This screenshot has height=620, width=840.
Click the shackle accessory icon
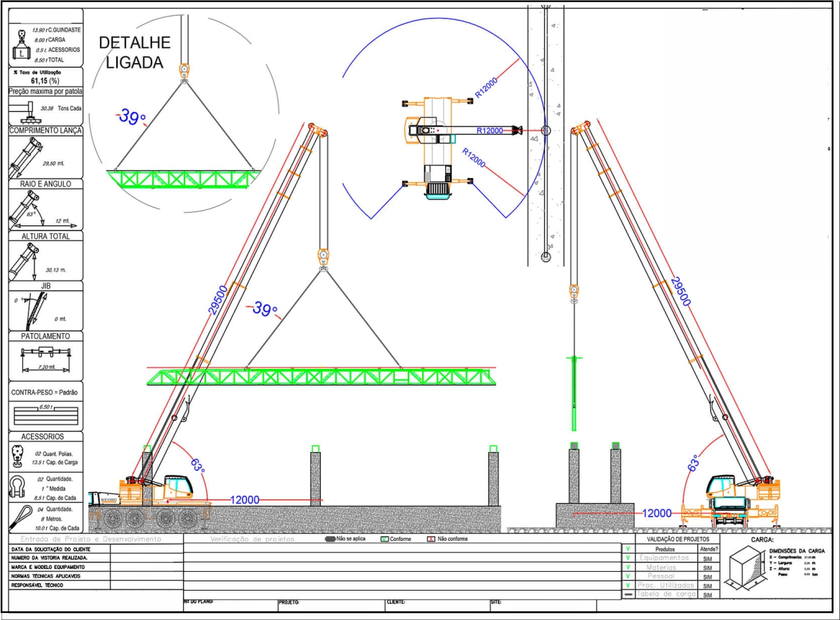[x=19, y=487]
